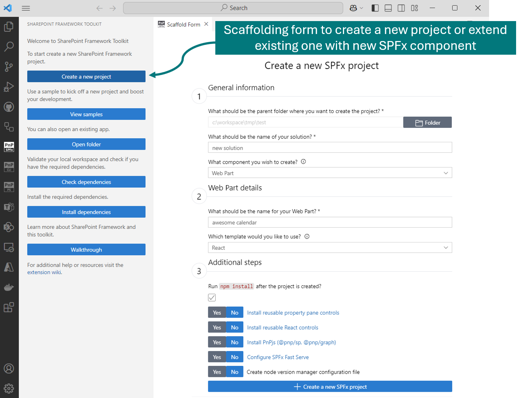Open the Run and Debug view
Viewport: 532px width, 398px height.
[x=9, y=87]
